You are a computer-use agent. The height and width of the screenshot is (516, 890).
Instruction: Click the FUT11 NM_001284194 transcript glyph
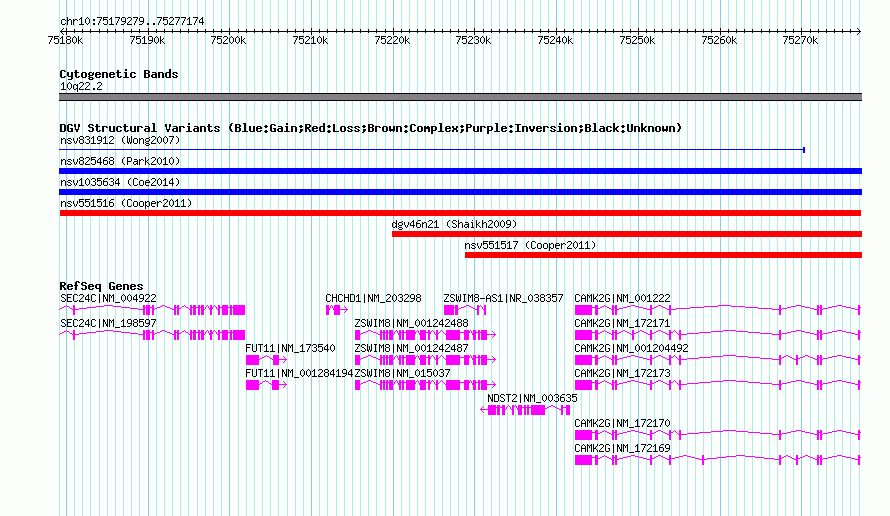(266, 385)
